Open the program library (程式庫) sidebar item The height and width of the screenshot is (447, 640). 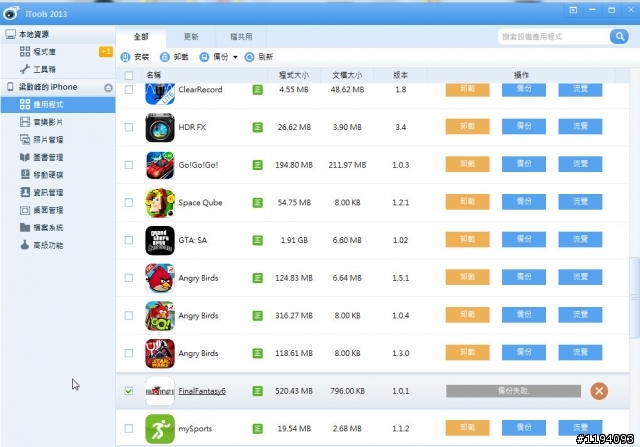click(x=58, y=52)
